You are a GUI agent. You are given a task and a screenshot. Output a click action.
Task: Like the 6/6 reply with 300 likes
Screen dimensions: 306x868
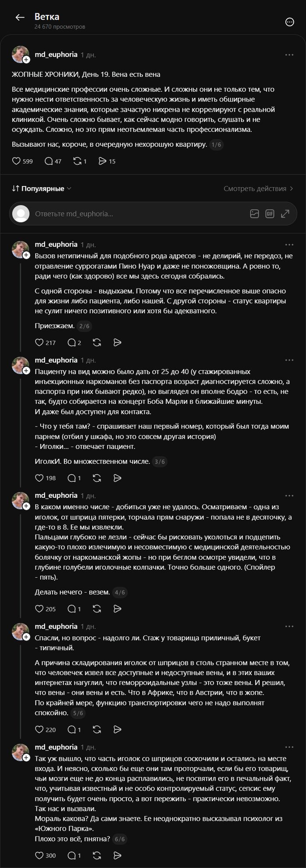[45, 855]
